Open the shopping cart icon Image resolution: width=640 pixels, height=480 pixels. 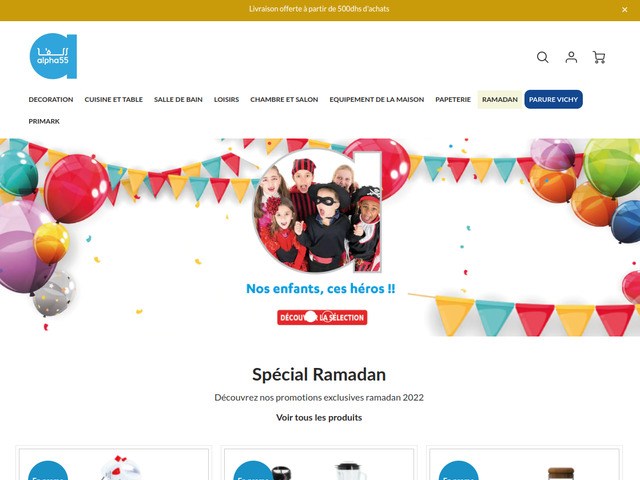599,57
